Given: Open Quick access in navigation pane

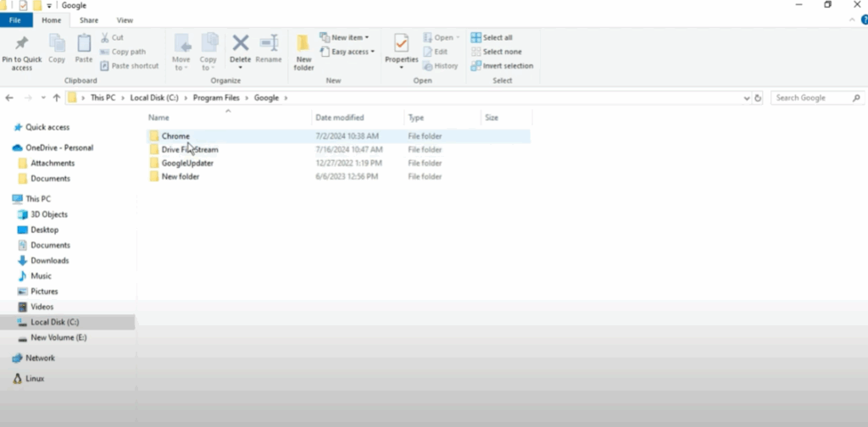Looking at the screenshot, I should (x=42, y=127).
